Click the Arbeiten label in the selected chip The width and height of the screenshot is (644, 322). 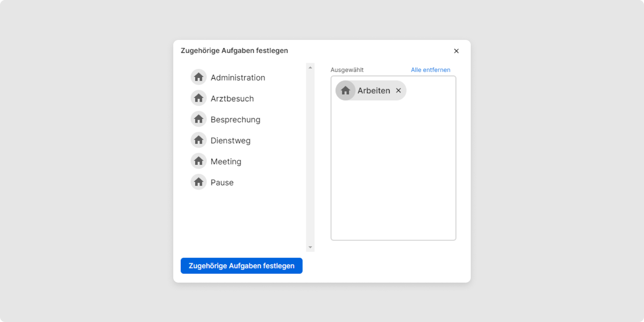(x=374, y=91)
